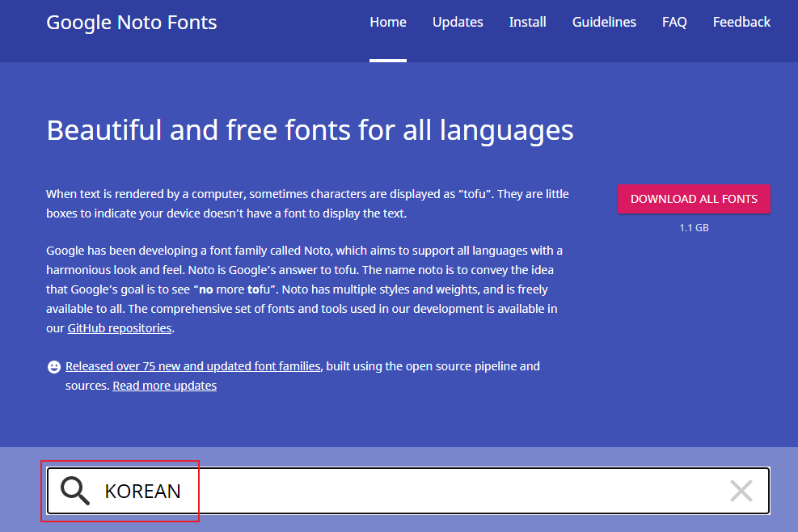Viewport: 798px width, 532px height.
Task: Click into the KOREAN search field
Action: (x=408, y=491)
